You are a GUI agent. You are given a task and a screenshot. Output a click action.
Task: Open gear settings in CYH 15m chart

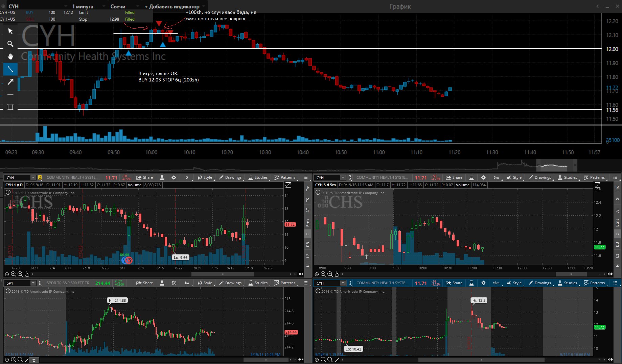pos(483,283)
